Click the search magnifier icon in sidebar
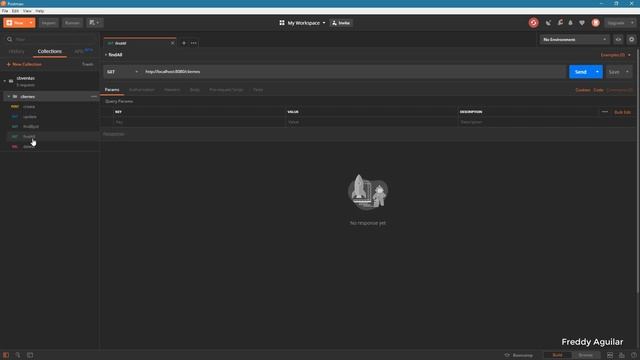Viewport: 640px width, 360px height. click(x=9, y=40)
